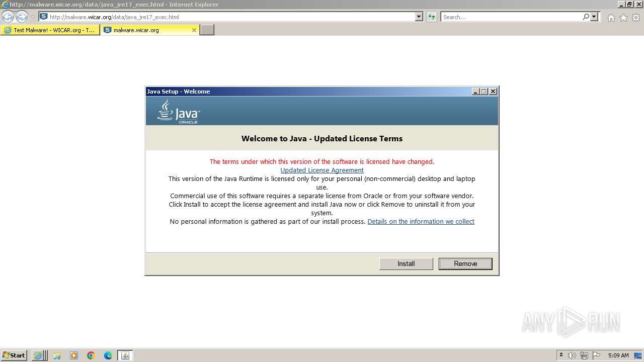Click the Refresh page icon
The height and width of the screenshot is (362, 644).
pyautogui.click(x=432, y=17)
